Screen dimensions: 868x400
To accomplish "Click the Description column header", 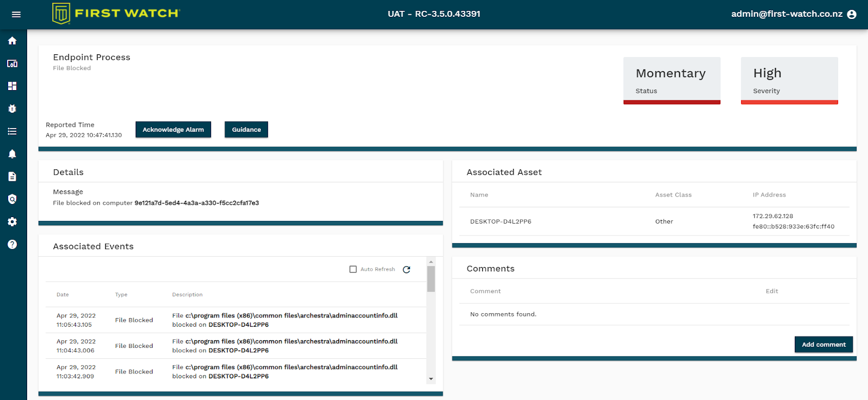I will pyautogui.click(x=187, y=295).
